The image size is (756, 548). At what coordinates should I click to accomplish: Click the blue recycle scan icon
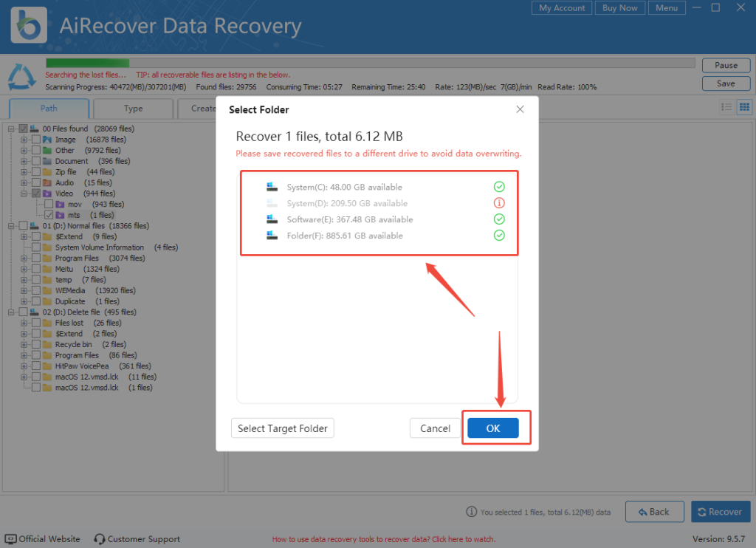[x=21, y=76]
